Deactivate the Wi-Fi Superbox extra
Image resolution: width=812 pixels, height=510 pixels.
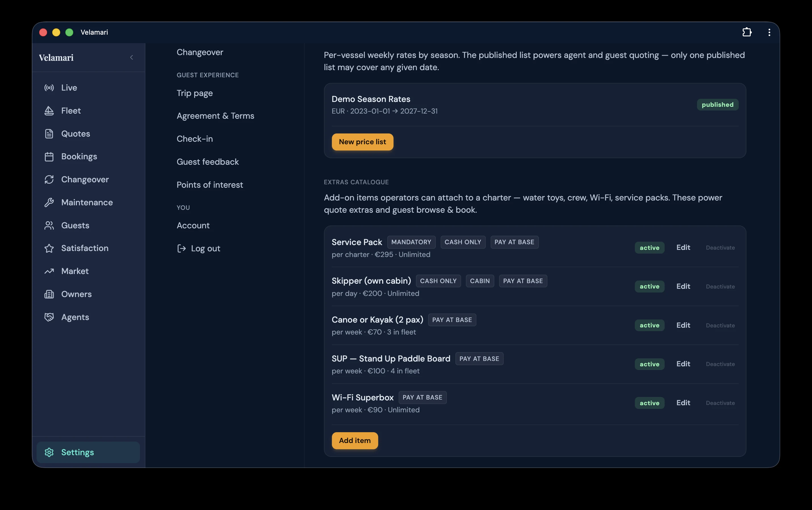tap(720, 403)
